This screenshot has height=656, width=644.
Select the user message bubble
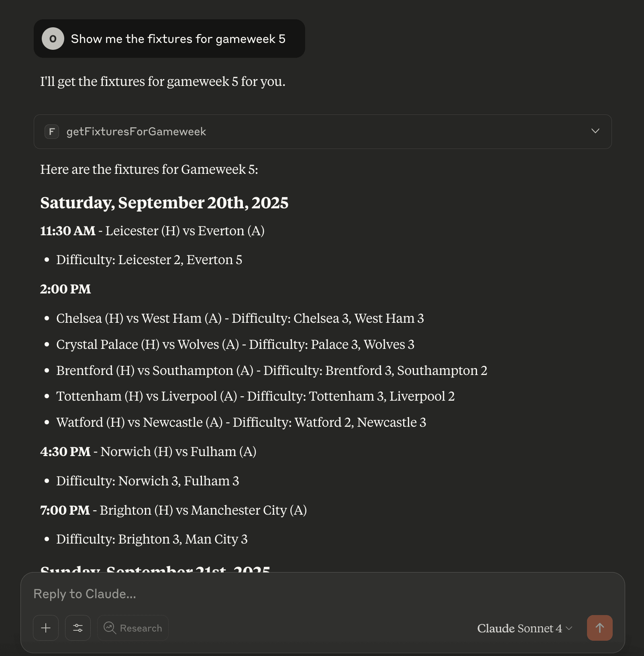(169, 39)
